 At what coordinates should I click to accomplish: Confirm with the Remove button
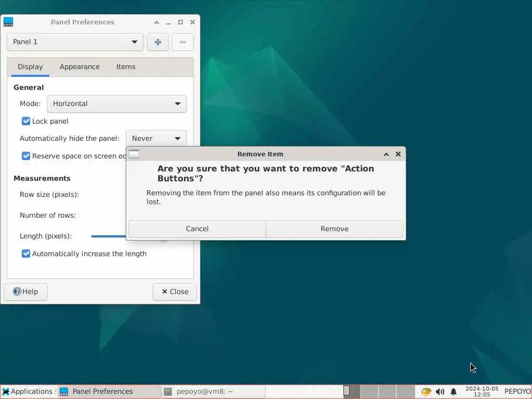pos(335,229)
